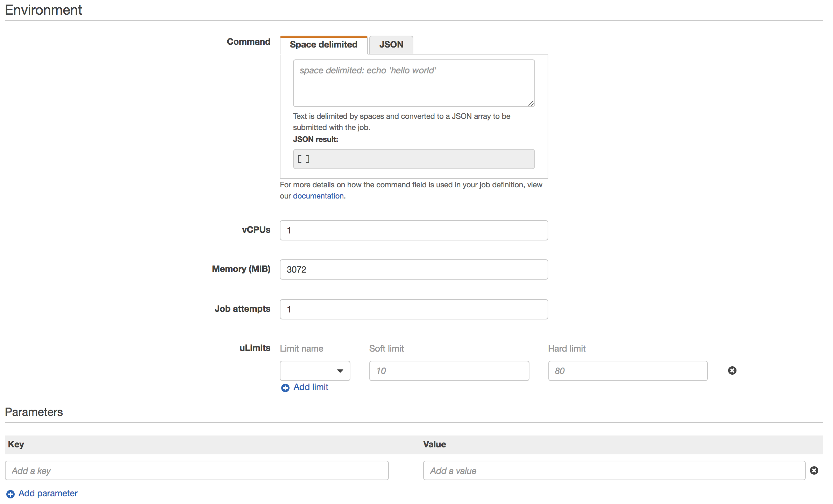Viewport: 833px width, 504px height.
Task: Click the space delimited command text area
Action: (x=414, y=83)
